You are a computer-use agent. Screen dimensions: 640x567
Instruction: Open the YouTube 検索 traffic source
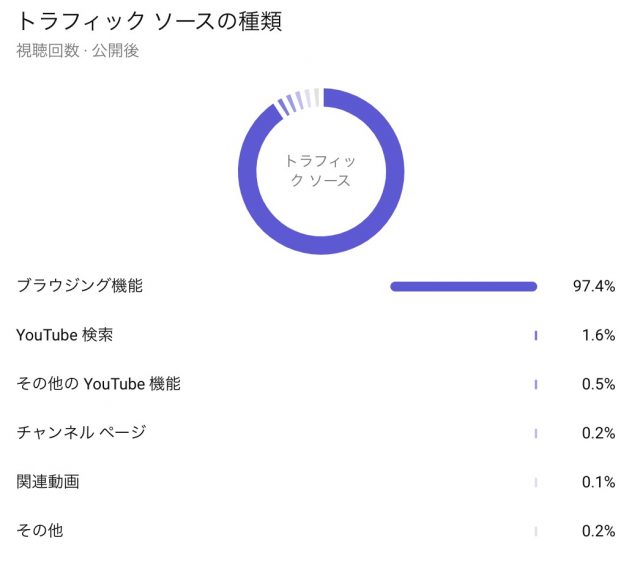(x=65, y=335)
